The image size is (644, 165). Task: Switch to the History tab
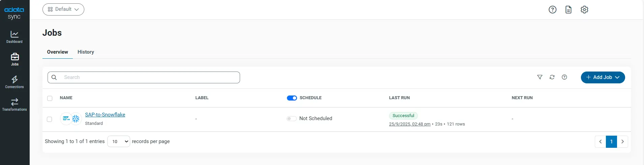coord(86,52)
